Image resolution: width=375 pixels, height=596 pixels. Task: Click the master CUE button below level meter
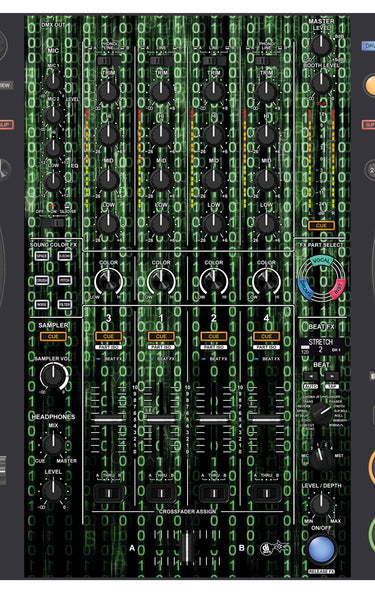pyautogui.click(x=321, y=225)
